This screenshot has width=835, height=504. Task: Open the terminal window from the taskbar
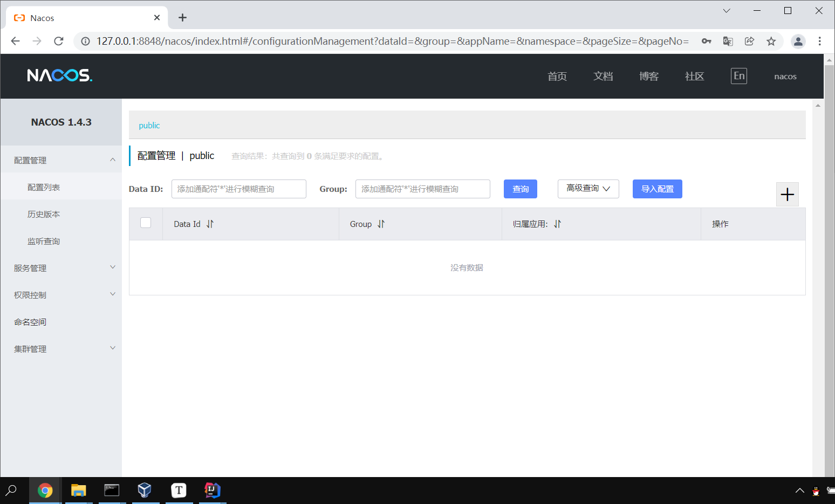[112, 490]
